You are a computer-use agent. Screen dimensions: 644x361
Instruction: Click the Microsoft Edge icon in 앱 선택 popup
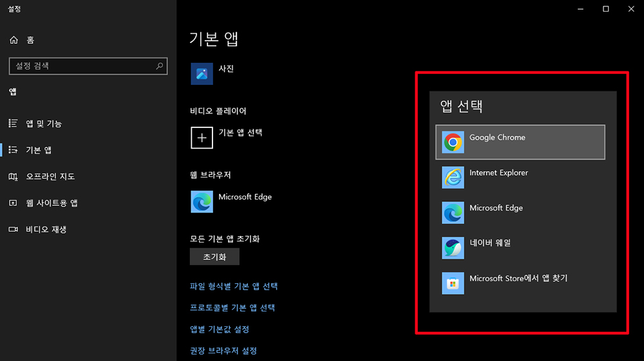pyautogui.click(x=453, y=212)
